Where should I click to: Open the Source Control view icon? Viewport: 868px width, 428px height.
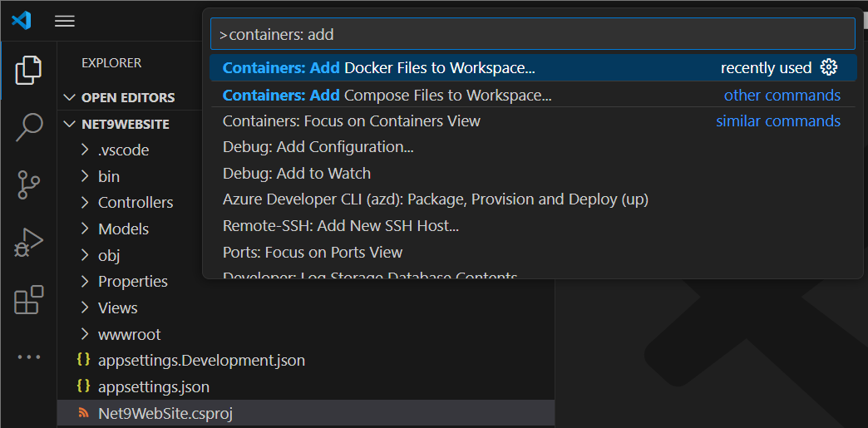point(28,184)
